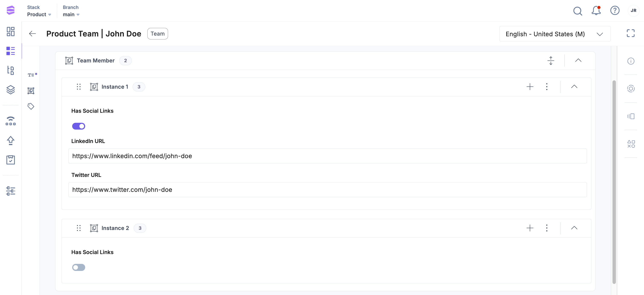Enable Has Social Links in Instance 2
This screenshot has height=295, width=644.
tap(79, 267)
